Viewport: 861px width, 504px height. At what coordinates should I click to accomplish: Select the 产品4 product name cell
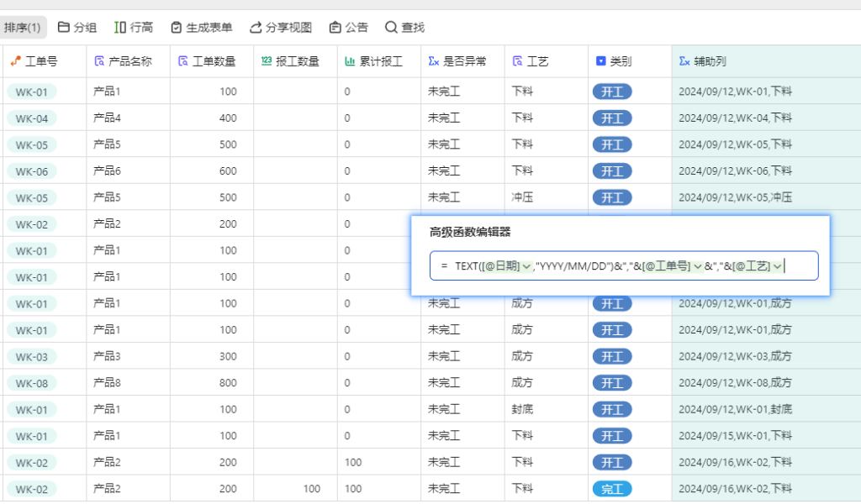coord(129,118)
